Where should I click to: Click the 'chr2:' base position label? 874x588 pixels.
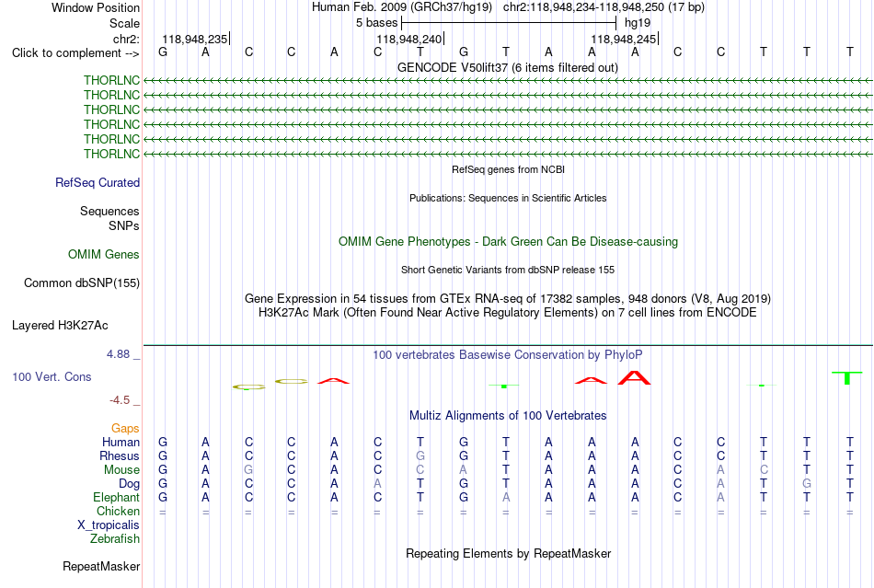tap(126, 39)
